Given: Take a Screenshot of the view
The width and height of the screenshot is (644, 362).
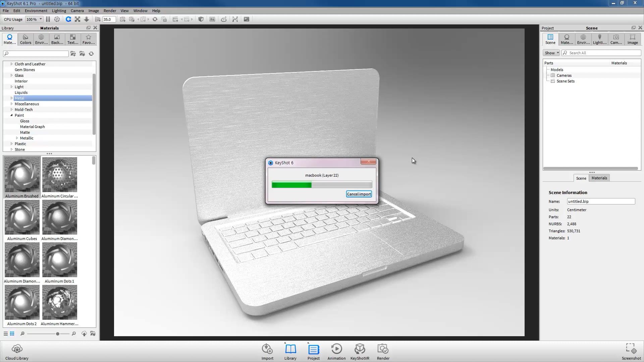Looking at the screenshot, I should pos(631,352).
